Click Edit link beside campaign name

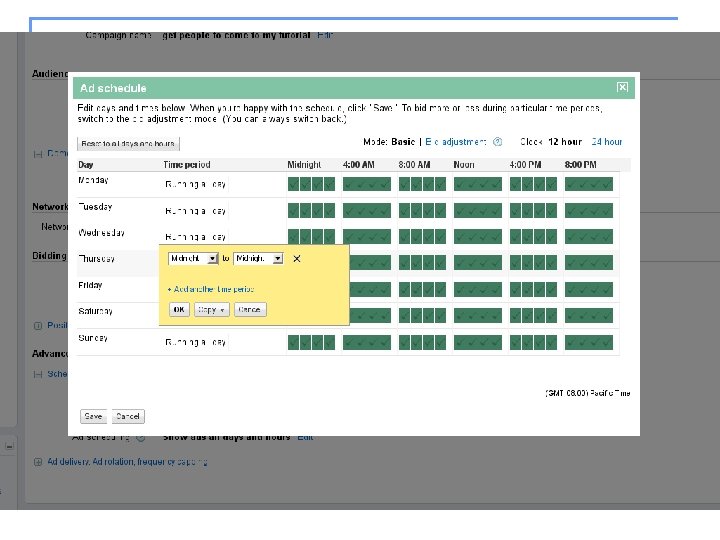(x=324, y=35)
